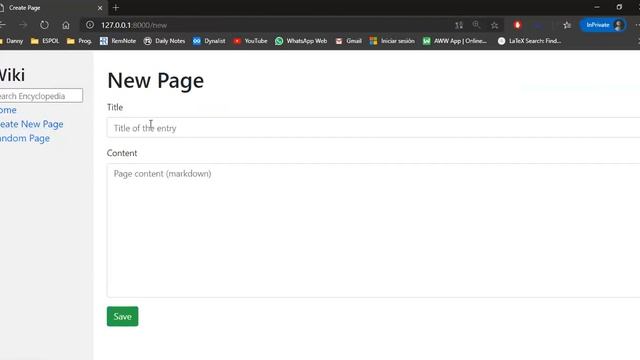Viewport: 640px width, 360px height.
Task: Click the Page content markdown textarea
Action: 373,230
